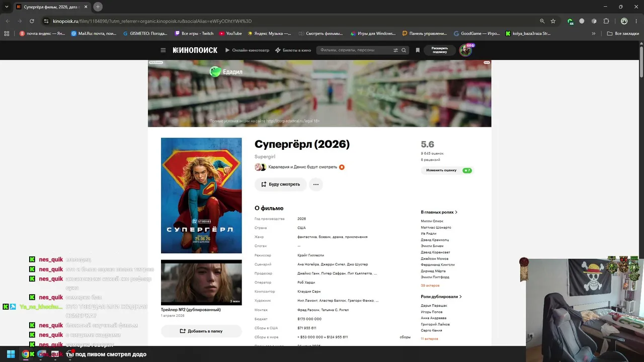Click Расширить подписку button

(440, 50)
